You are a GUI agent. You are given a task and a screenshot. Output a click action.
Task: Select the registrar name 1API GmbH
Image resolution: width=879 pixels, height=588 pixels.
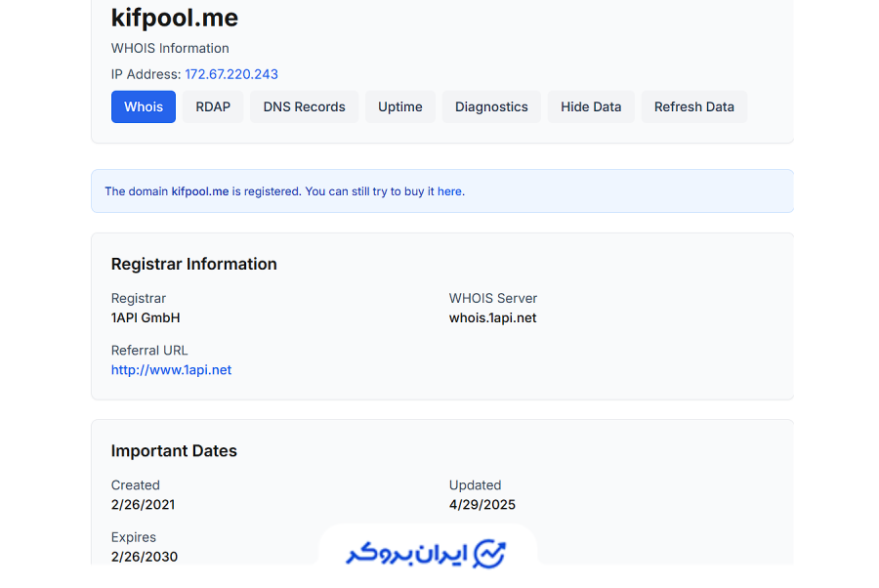[x=146, y=317]
